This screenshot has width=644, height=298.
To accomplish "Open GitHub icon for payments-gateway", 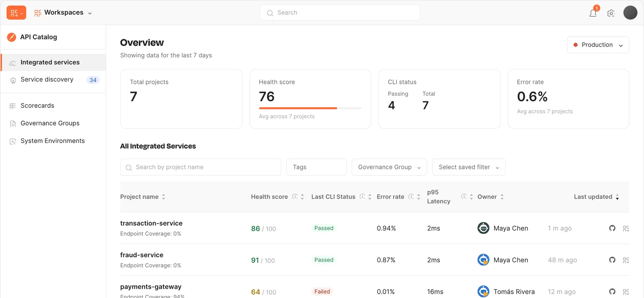I will coord(612,292).
